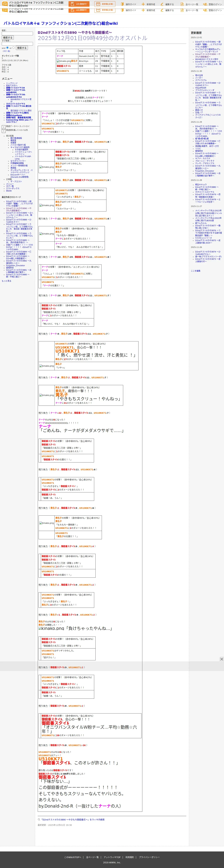Click the orange Wiki募集中 button in the topmost header
The height and width of the screenshot is (868, 224).
[x=79, y=4]
